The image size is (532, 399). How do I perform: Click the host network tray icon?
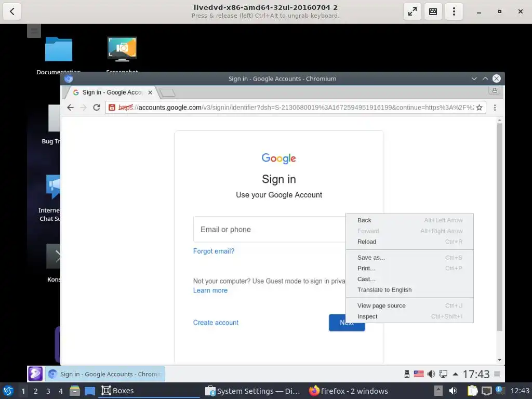486,391
